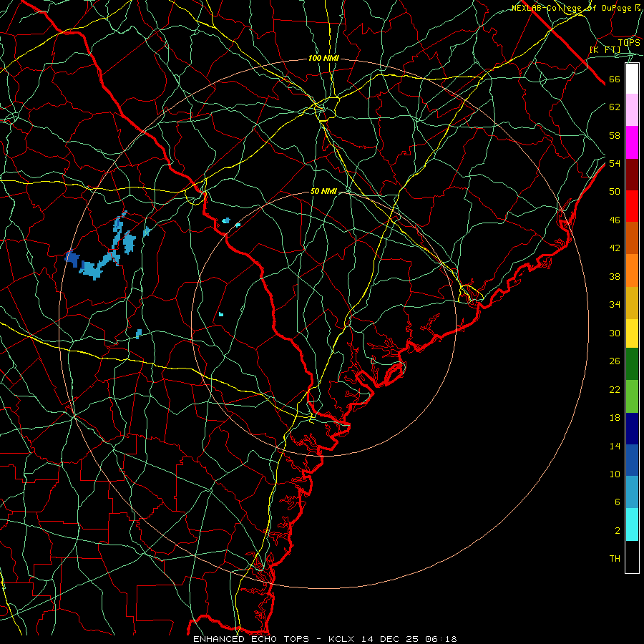Click the TH legend label
This screenshot has height=644, width=644.
click(x=615, y=559)
